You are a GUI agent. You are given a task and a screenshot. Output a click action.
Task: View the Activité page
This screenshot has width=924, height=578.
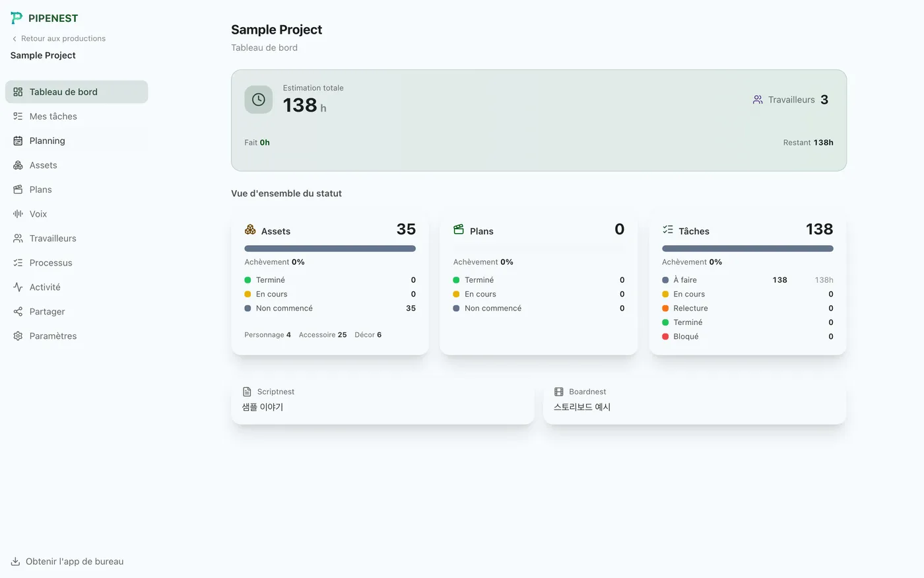click(x=77, y=287)
